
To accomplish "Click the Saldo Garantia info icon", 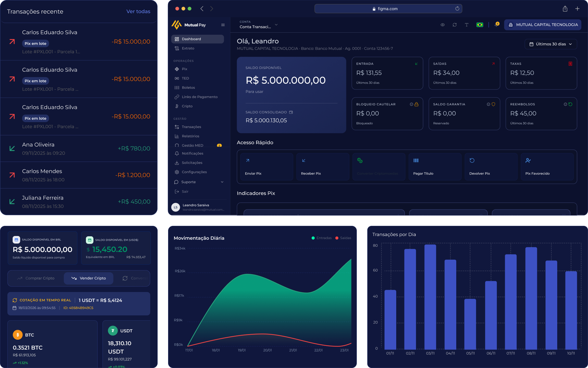I will click(x=488, y=104).
